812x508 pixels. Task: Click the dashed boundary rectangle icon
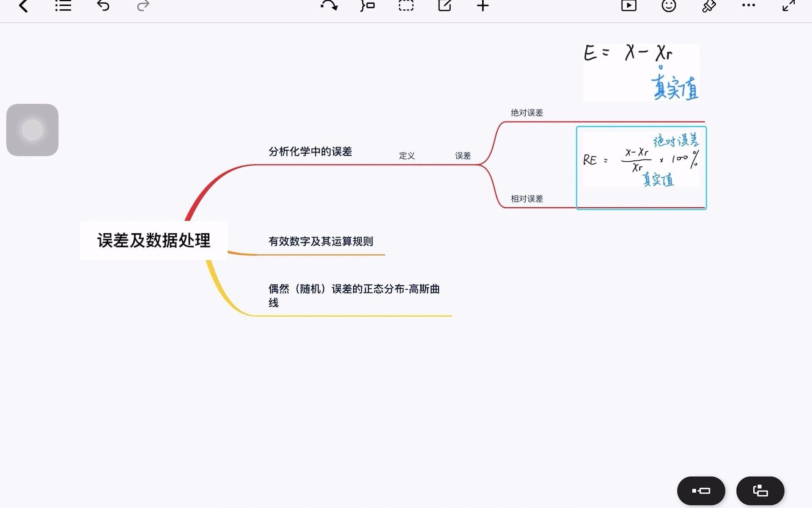tap(406, 6)
